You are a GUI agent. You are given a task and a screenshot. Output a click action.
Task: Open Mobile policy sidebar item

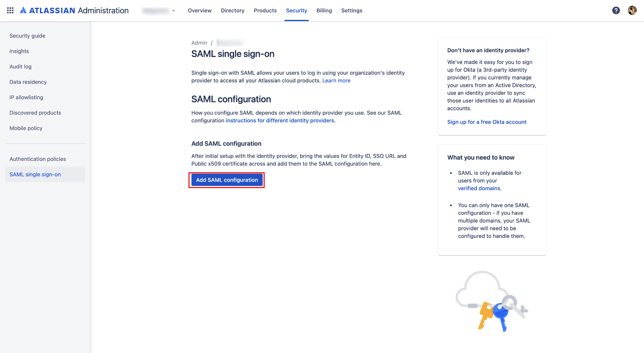click(x=45, y=128)
